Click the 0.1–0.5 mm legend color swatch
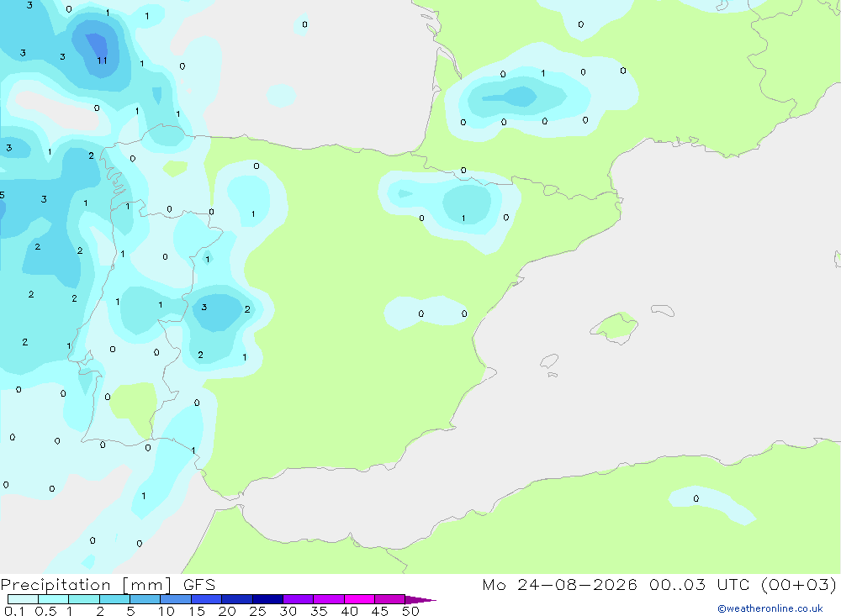 click(23, 599)
